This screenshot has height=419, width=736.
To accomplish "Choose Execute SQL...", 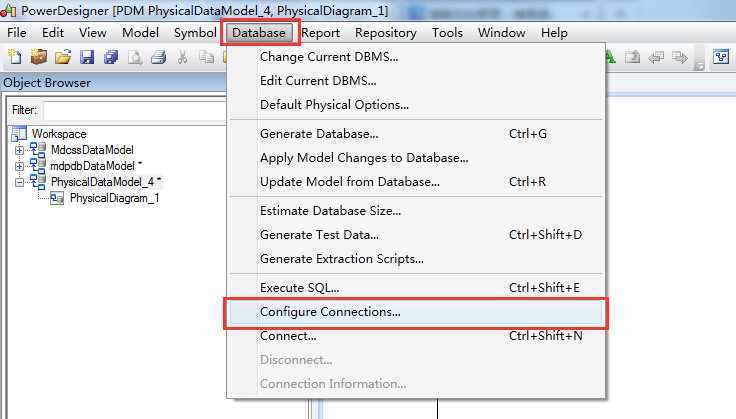I will point(416,288).
